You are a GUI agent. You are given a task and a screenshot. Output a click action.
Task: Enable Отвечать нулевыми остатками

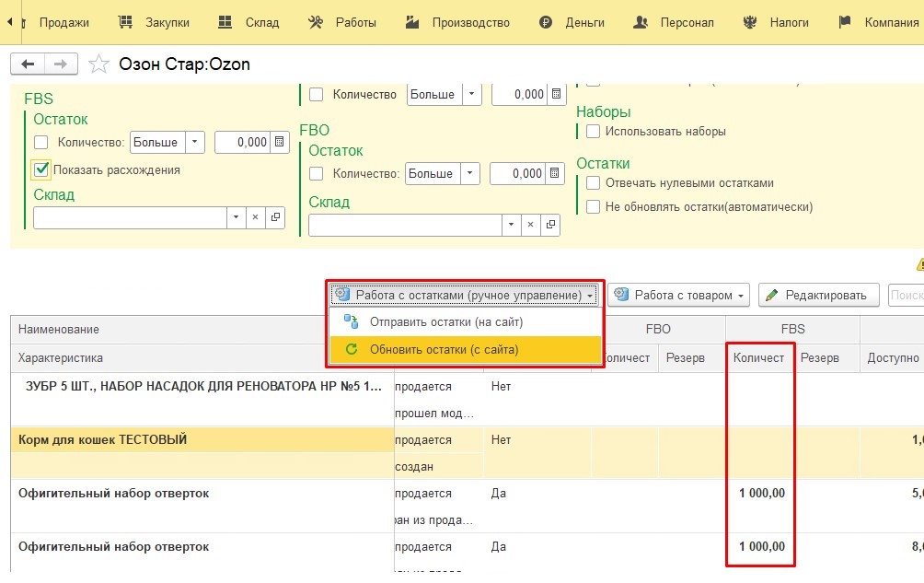(x=594, y=182)
